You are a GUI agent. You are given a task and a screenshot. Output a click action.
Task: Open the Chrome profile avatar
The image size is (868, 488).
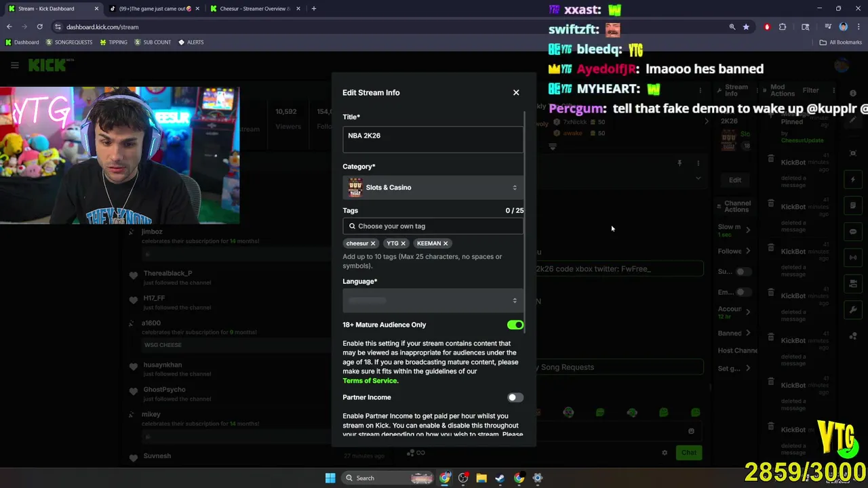click(x=843, y=27)
